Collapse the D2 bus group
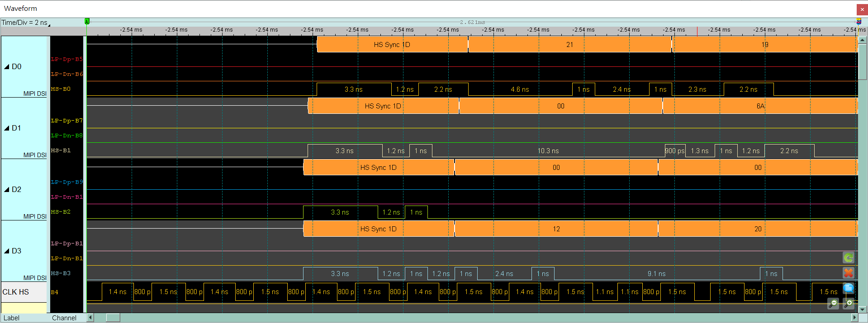 coord(7,190)
